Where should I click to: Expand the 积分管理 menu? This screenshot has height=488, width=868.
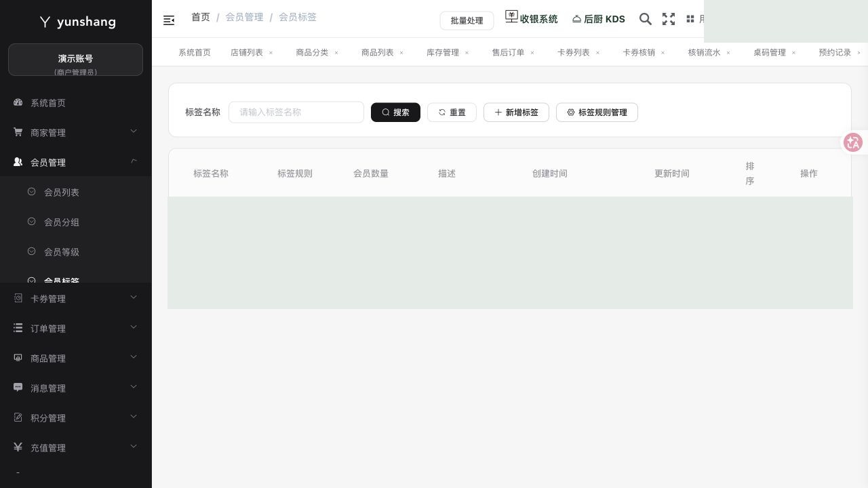[76, 418]
